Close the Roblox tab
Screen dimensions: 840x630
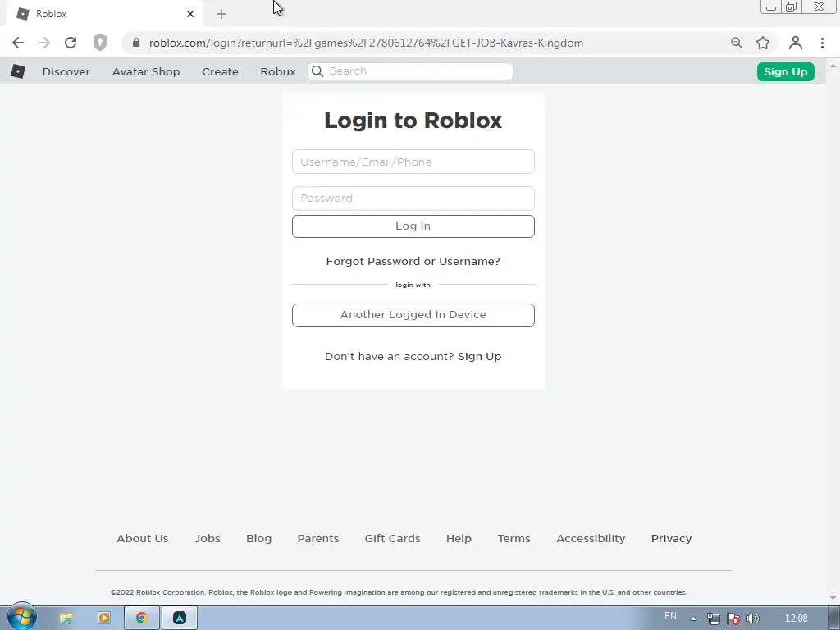click(x=190, y=14)
